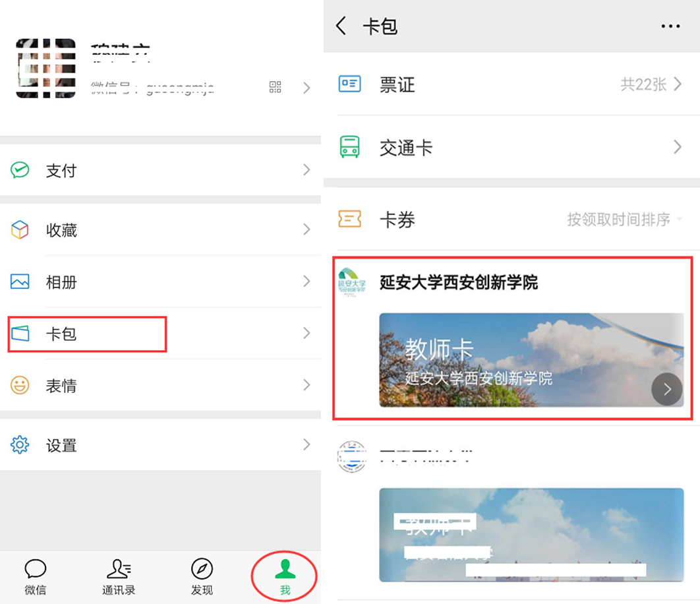The image size is (700, 604).
Task: Expand the 相册 row chevron
Action: [306, 281]
